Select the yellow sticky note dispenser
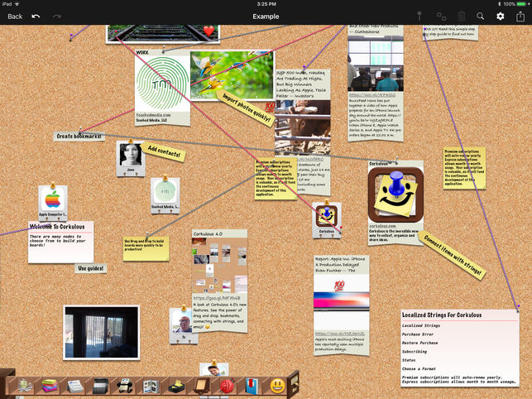 pos(176,387)
